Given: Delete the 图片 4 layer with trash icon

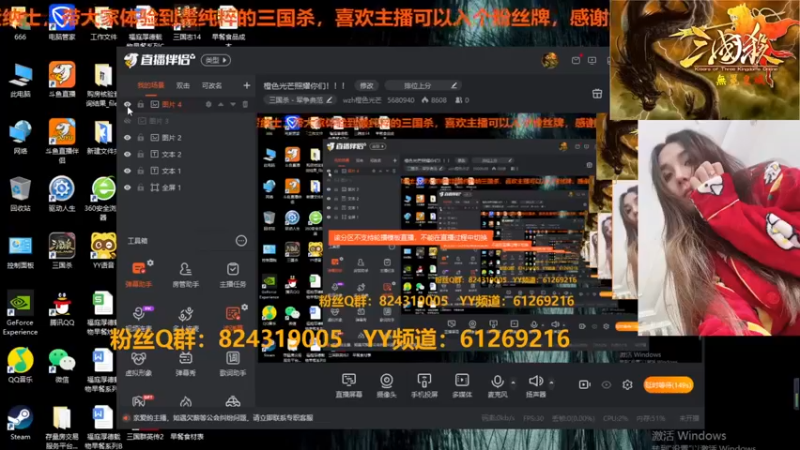Looking at the screenshot, I should 245,104.
